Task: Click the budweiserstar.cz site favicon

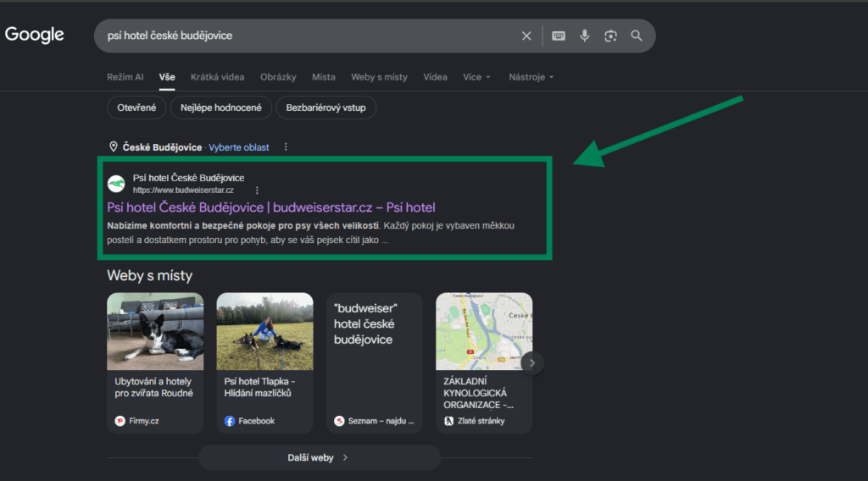Action: click(x=116, y=184)
